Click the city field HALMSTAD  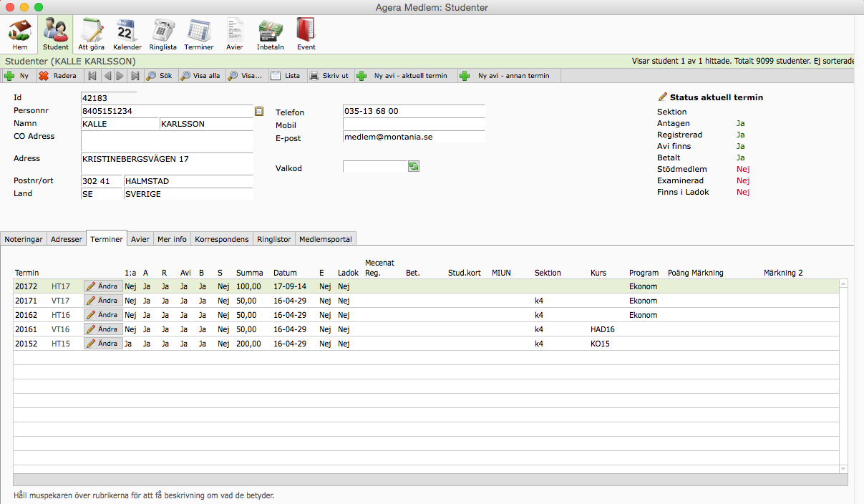[188, 181]
